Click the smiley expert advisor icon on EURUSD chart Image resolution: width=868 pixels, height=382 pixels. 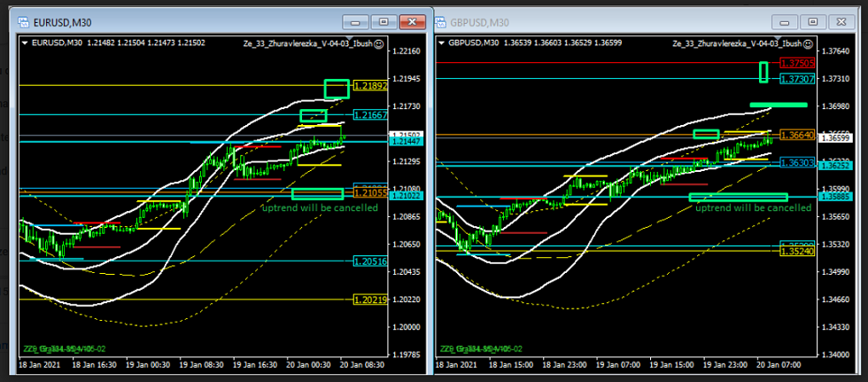(x=379, y=43)
